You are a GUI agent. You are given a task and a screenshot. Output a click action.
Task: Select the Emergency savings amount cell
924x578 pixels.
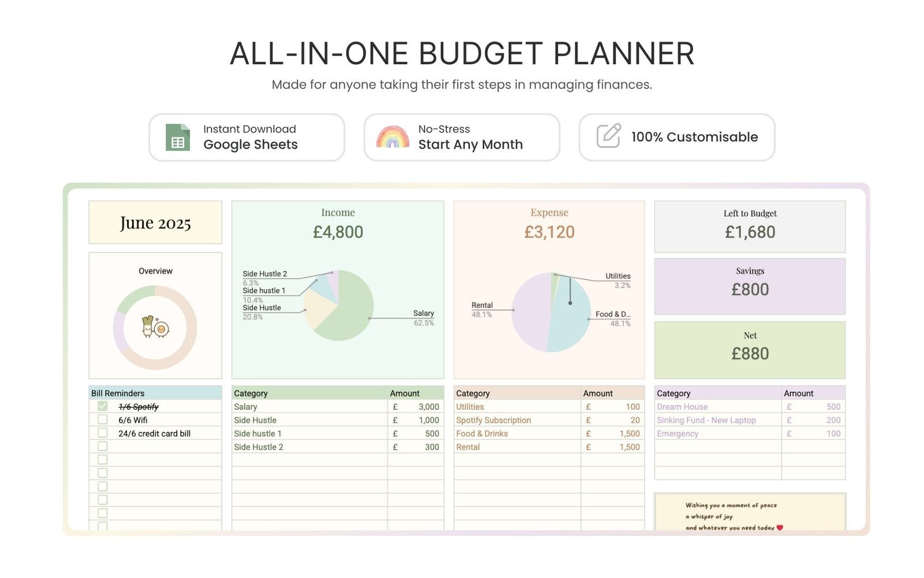[813, 433]
